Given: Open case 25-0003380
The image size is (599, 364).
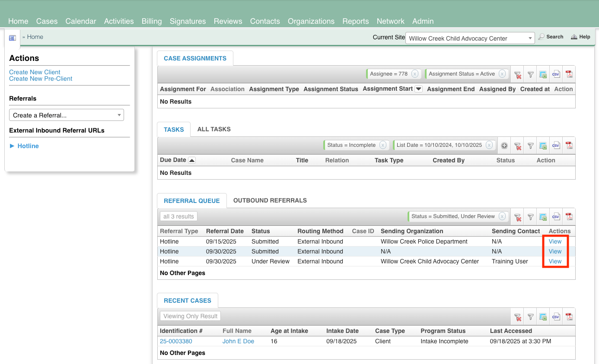Looking at the screenshot, I should click(176, 341).
